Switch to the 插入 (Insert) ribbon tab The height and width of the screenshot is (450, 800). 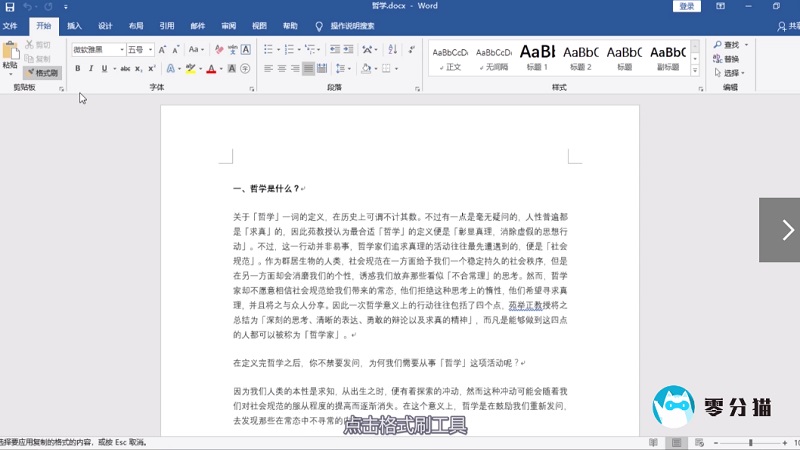point(74,26)
